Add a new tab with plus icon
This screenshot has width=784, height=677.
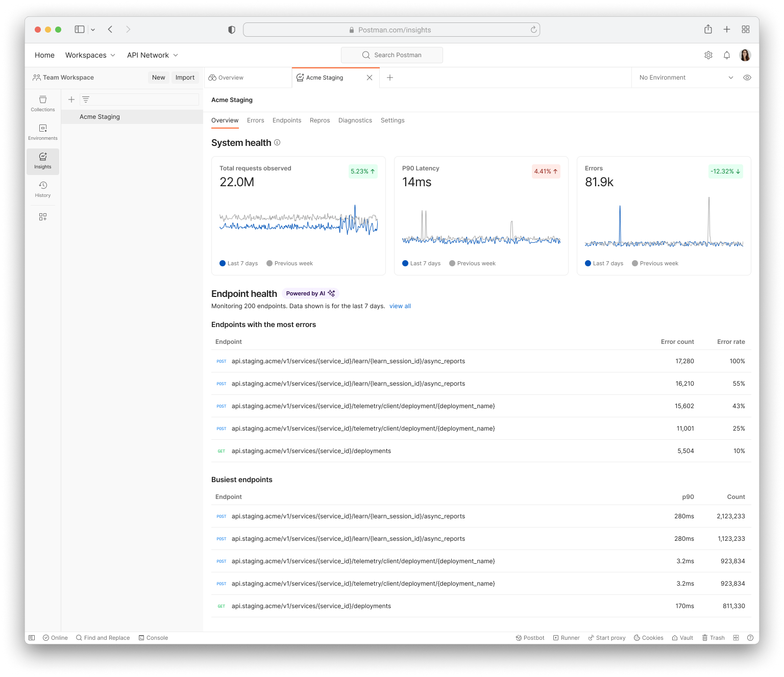390,78
